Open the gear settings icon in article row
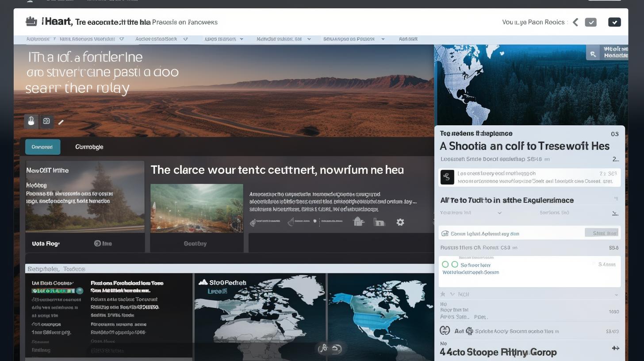 tap(400, 222)
